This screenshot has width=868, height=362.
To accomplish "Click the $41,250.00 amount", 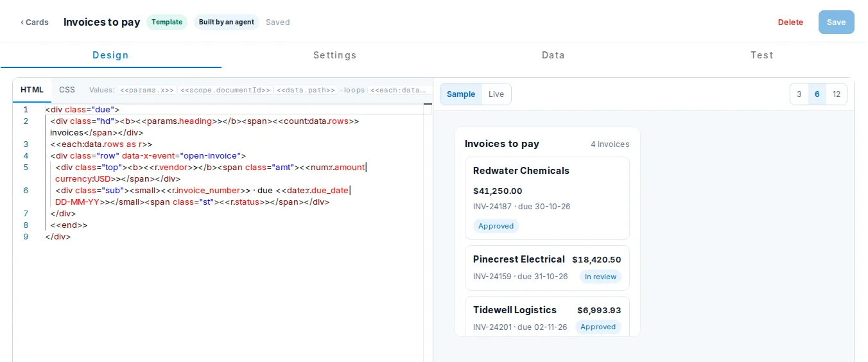I will (498, 191).
